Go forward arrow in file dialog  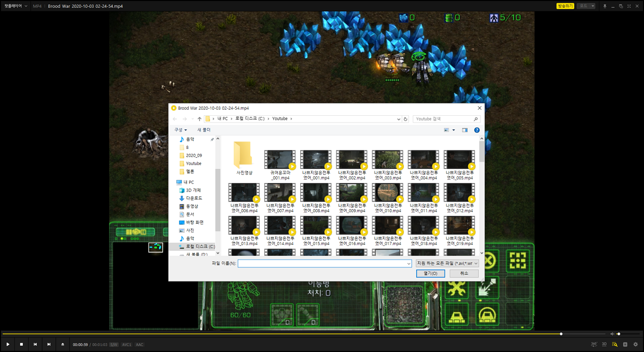click(x=185, y=119)
